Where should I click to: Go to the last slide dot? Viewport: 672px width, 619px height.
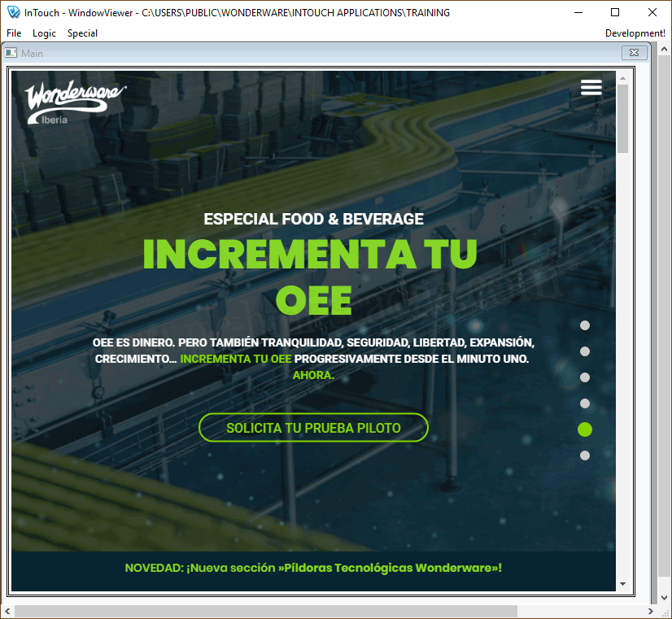pos(584,456)
